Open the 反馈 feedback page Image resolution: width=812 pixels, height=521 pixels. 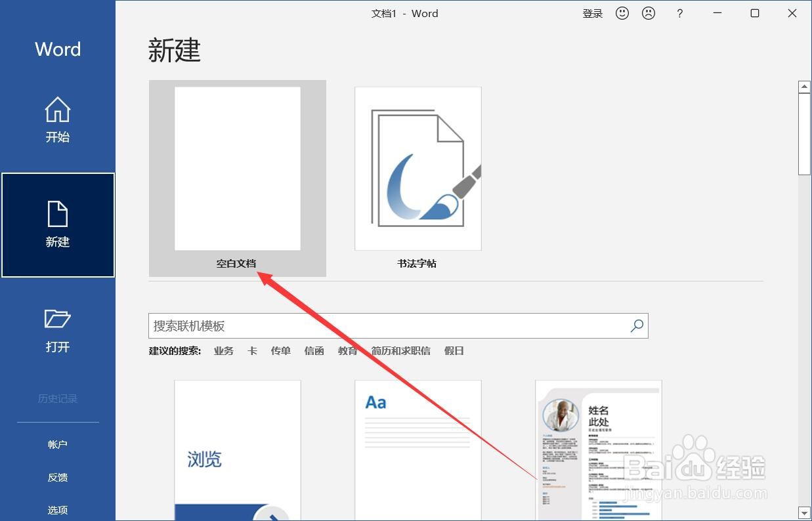58,478
